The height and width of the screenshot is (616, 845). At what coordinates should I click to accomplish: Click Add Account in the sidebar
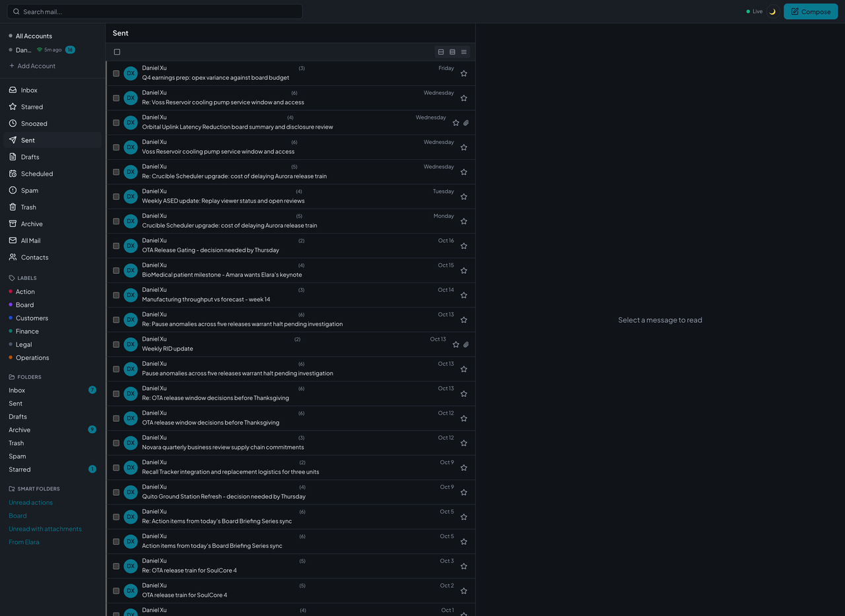[32, 66]
